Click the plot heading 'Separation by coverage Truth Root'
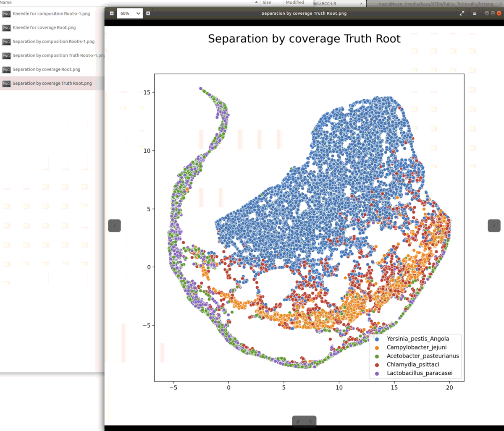Viewport: 504px width, 431px height. (304, 39)
